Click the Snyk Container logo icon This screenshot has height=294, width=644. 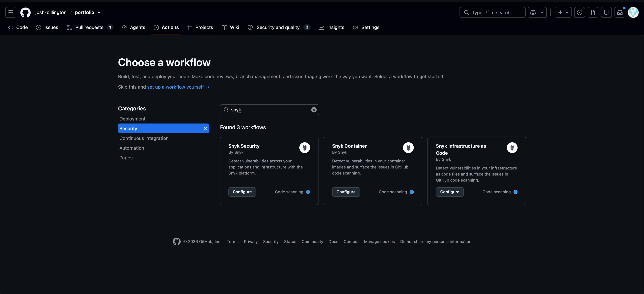click(408, 147)
